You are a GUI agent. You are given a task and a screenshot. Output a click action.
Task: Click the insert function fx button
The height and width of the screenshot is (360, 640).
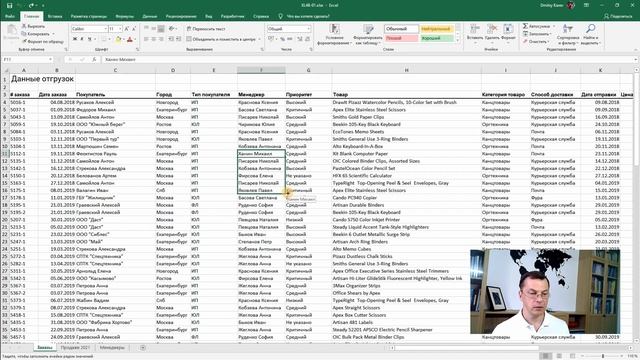[x=94, y=60]
